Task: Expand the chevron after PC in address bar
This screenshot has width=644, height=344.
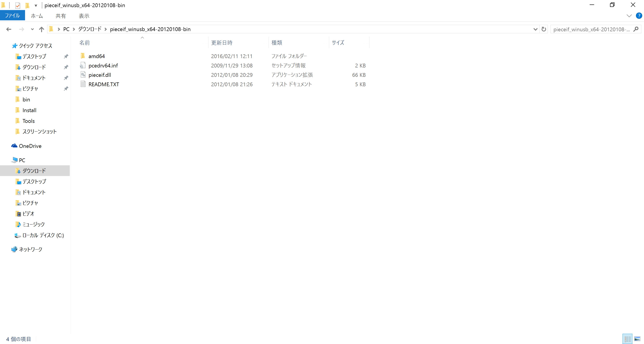Action: tap(74, 29)
